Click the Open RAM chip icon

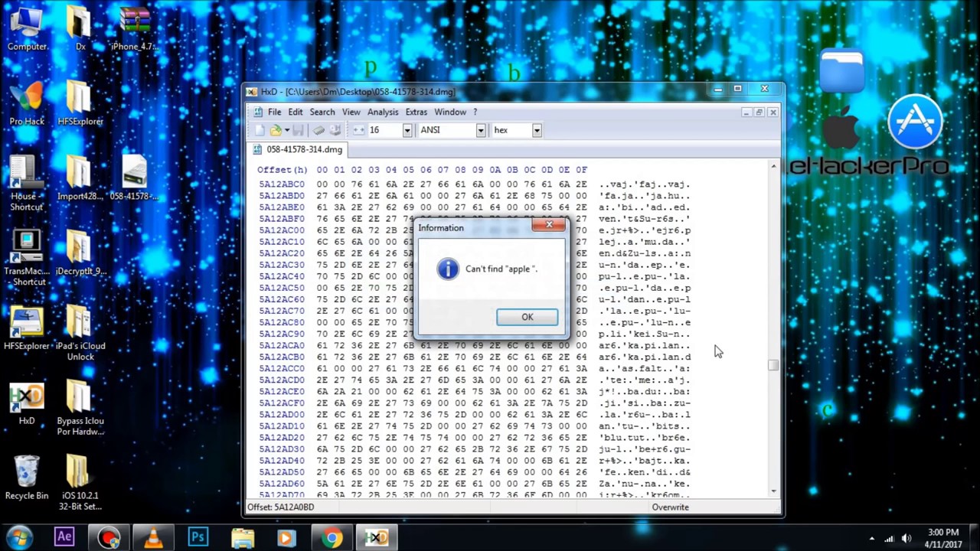[318, 130]
